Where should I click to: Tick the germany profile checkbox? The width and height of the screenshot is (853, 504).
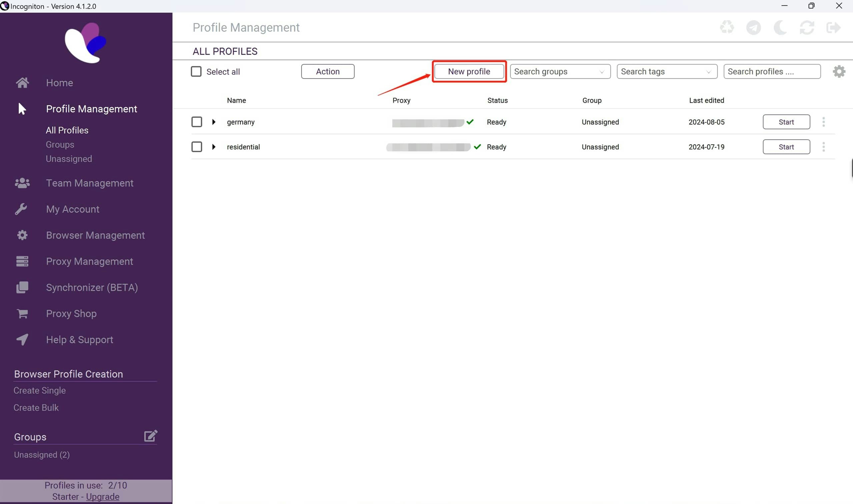point(197,122)
